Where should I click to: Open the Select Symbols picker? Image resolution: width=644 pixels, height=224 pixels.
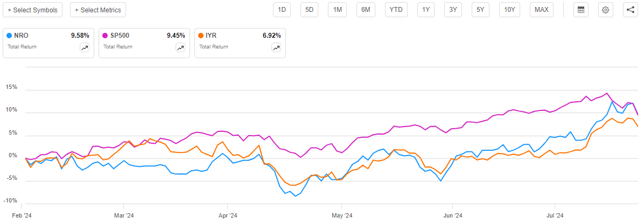click(32, 10)
